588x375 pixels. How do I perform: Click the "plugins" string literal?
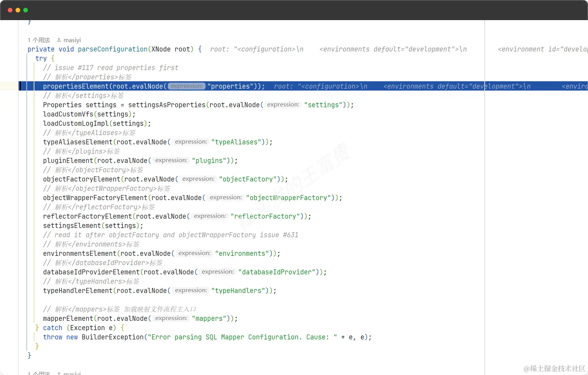click(209, 161)
